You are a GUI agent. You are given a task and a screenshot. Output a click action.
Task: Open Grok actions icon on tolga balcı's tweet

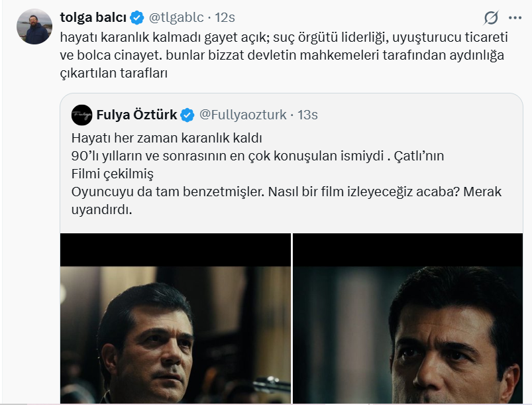[491, 17]
